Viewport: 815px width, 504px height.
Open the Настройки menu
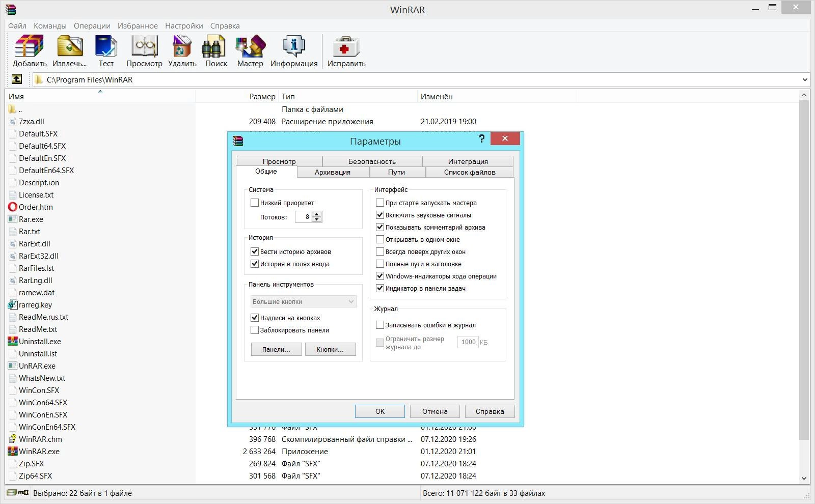[184, 25]
